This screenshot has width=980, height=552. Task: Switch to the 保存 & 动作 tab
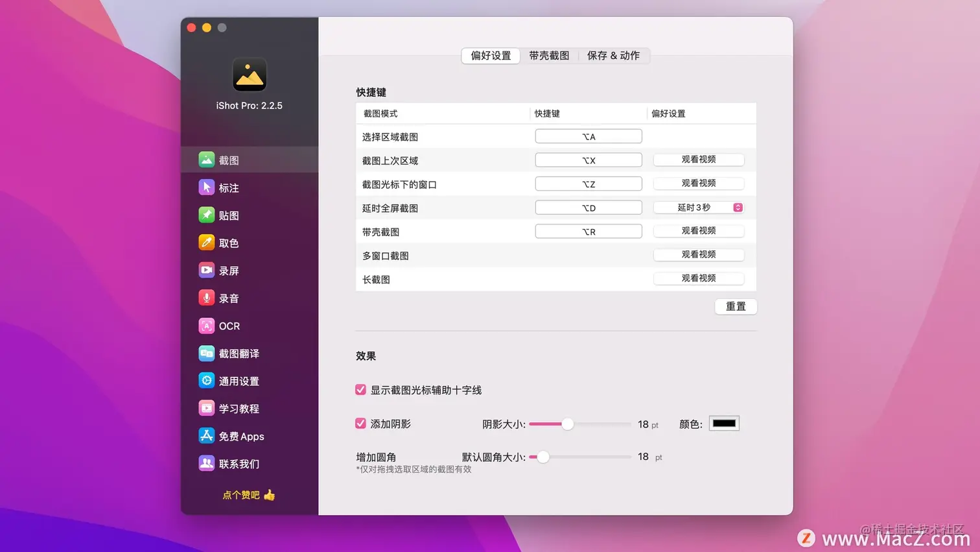point(613,56)
